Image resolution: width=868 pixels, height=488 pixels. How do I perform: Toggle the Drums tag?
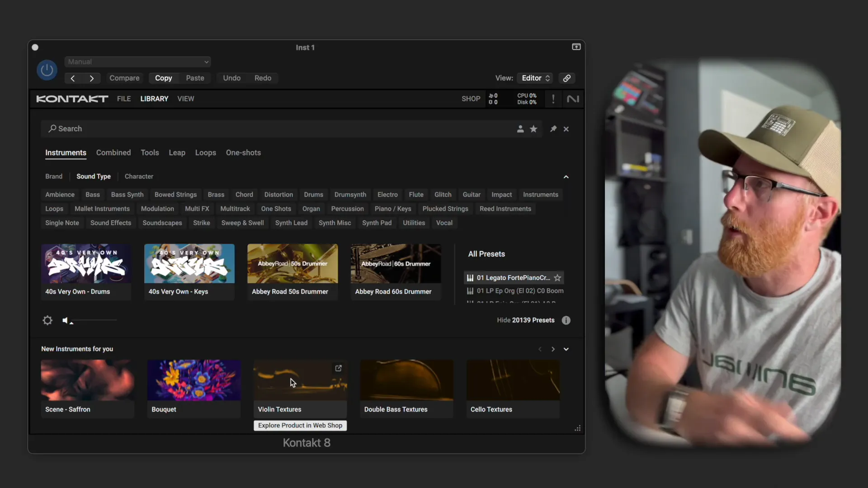tap(313, 195)
